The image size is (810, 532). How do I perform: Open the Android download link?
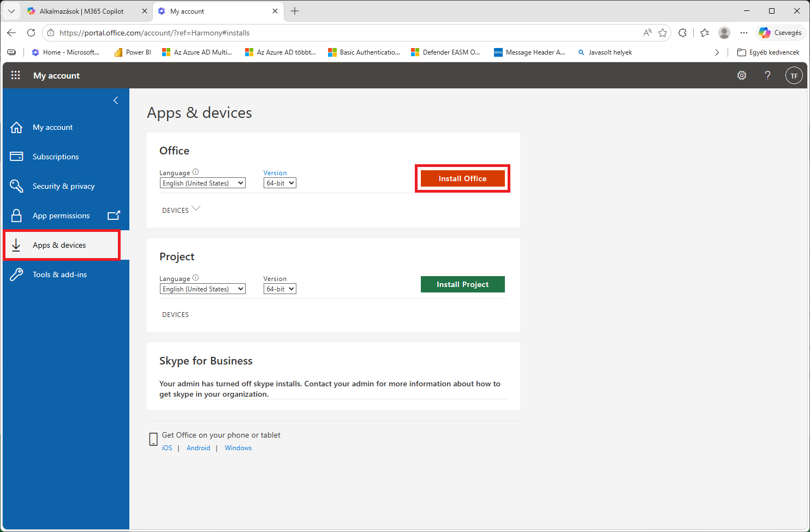(198, 448)
